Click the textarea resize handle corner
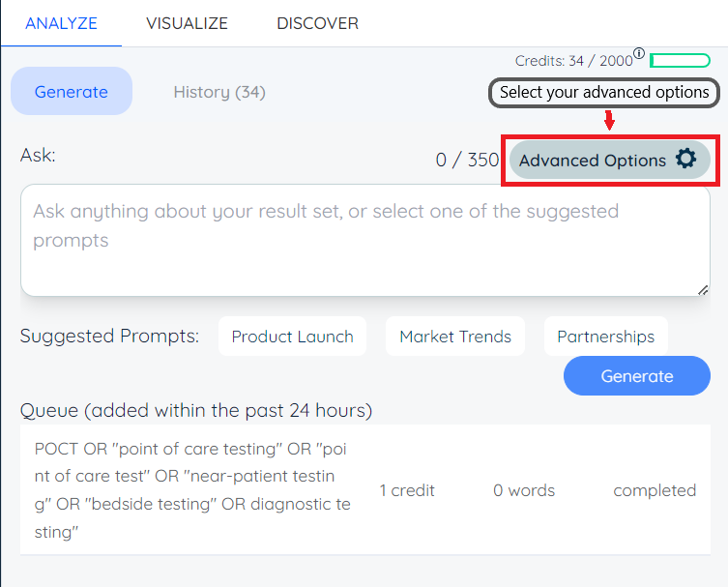Viewport: 728px width, 587px height. 703,289
